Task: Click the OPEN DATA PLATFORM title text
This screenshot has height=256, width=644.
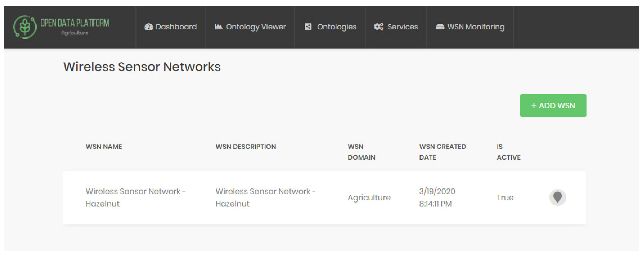Action: (75, 23)
